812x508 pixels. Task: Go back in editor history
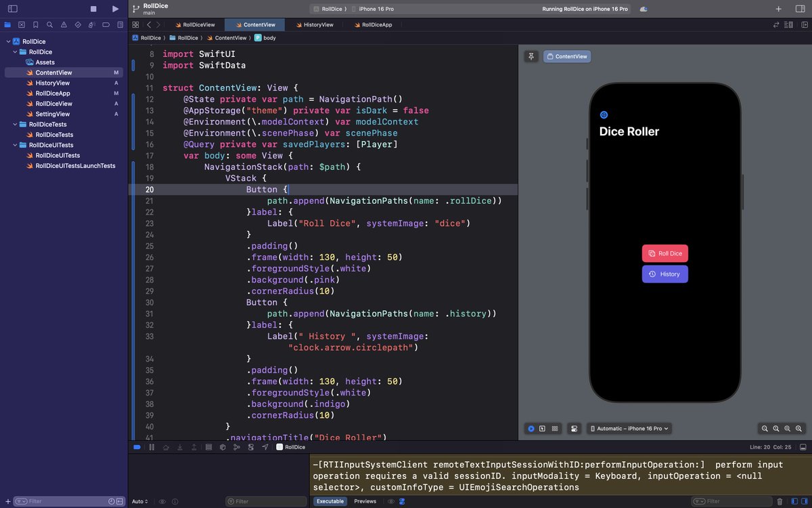148,24
